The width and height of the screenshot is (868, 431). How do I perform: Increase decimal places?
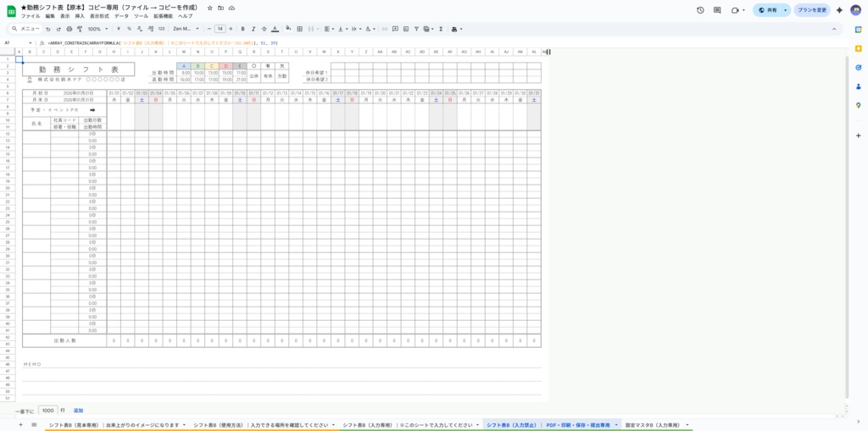151,29
